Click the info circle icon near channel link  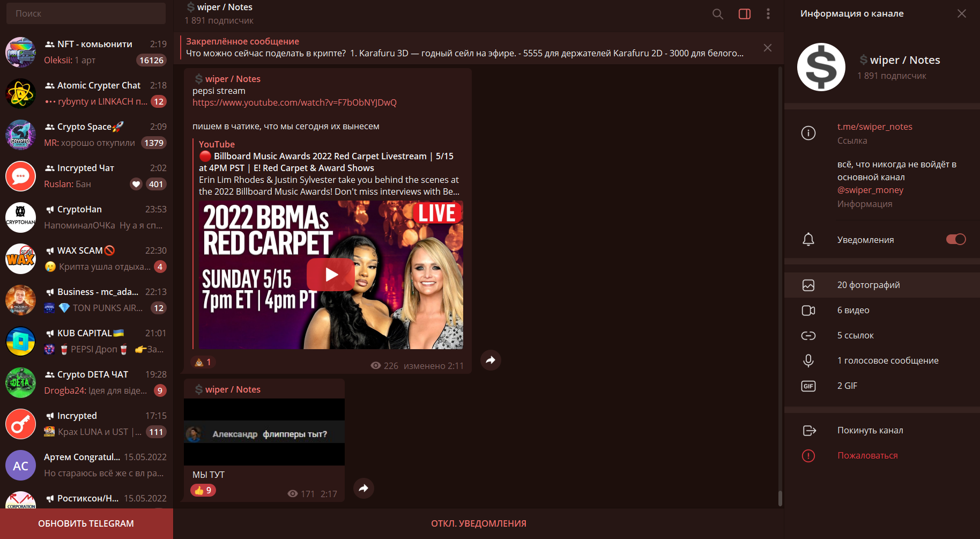click(808, 133)
